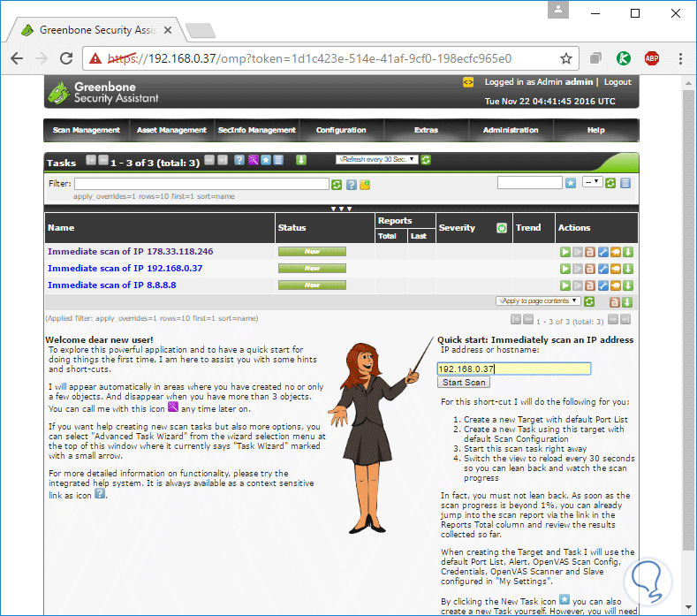Open task 'Immediate scan of IP 192.168.0.37'
The width and height of the screenshot is (697, 616).
tap(125, 269)
